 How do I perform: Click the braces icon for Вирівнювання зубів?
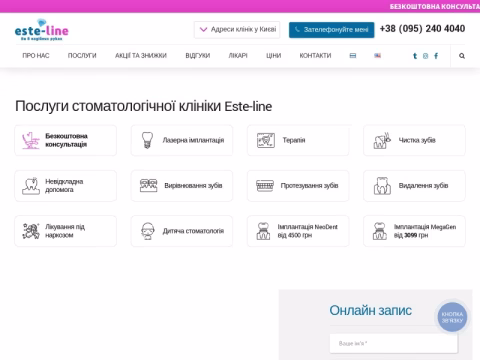[x=148, y=186]
